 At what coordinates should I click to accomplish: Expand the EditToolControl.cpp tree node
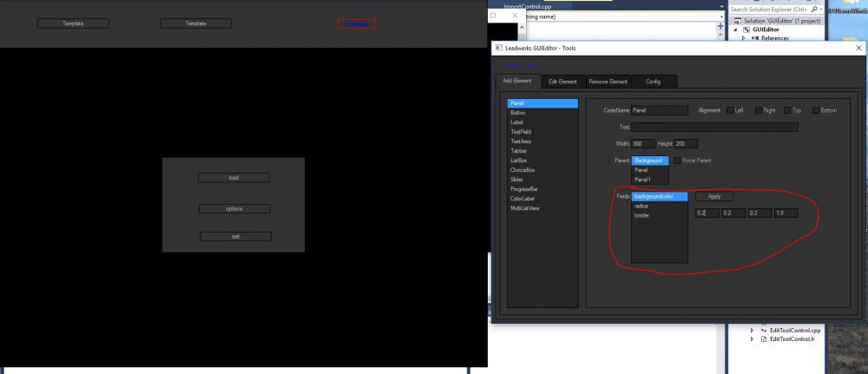(753, 330)
